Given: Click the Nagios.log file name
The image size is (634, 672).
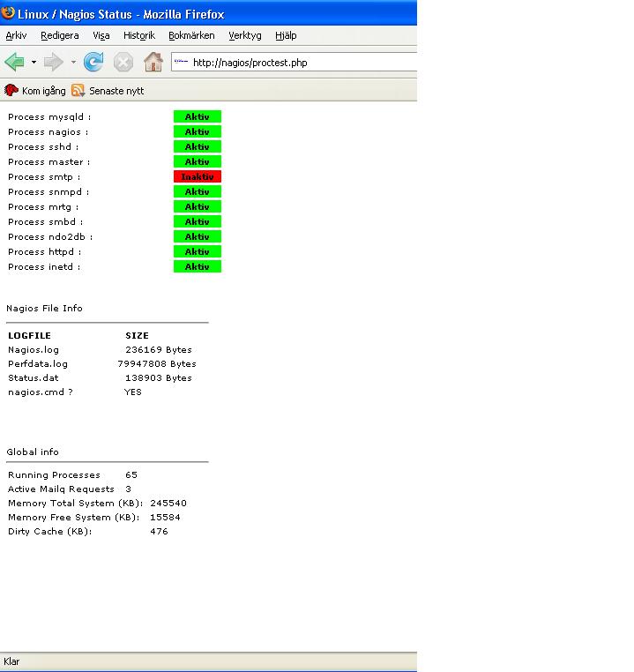Looking at the screenshot, I should (x=34, y=350).
